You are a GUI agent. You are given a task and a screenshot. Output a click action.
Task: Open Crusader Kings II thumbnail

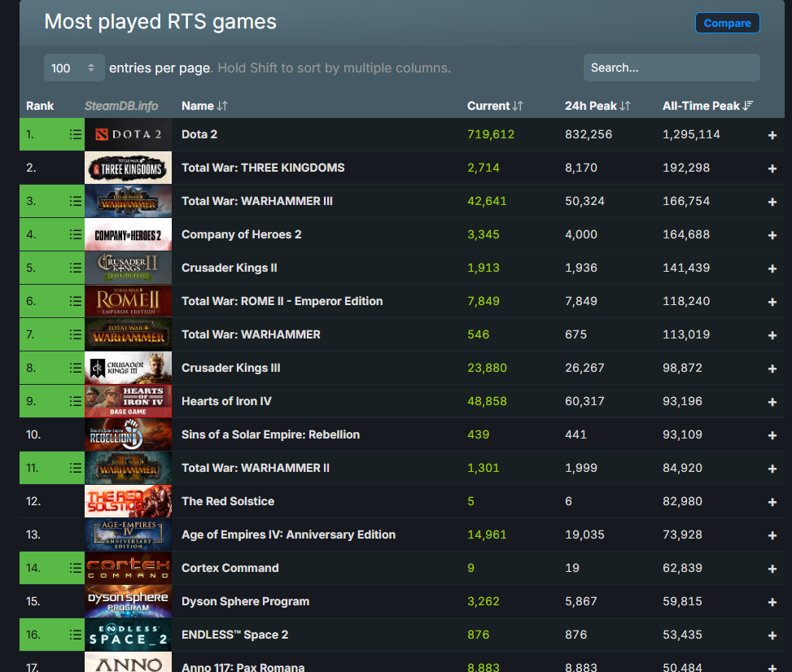[x=129, y=268]
